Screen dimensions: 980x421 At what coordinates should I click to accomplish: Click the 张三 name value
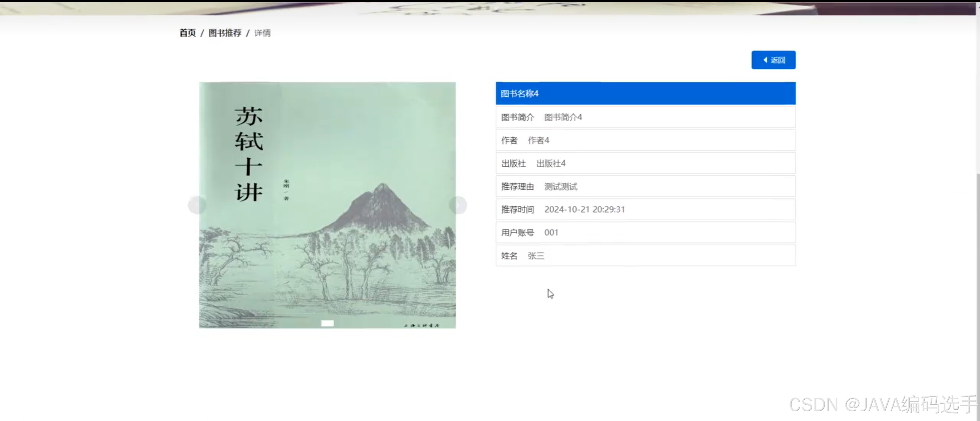pos(536,256)
